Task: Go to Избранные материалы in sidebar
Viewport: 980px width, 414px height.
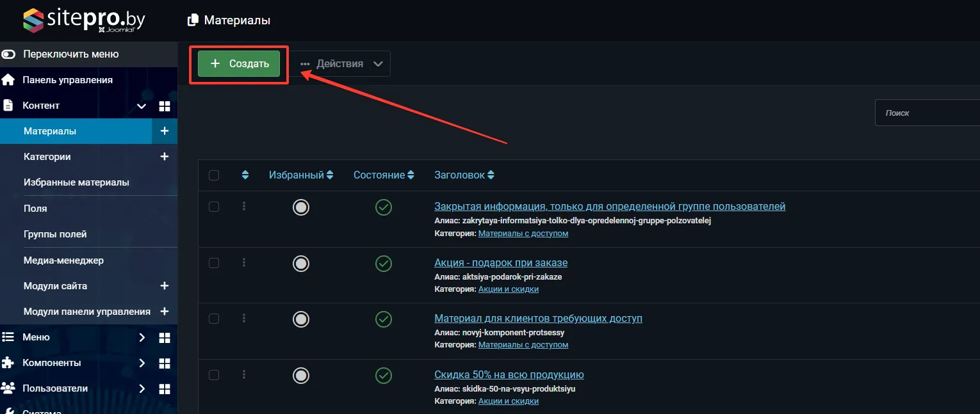Action: (76, 182)
